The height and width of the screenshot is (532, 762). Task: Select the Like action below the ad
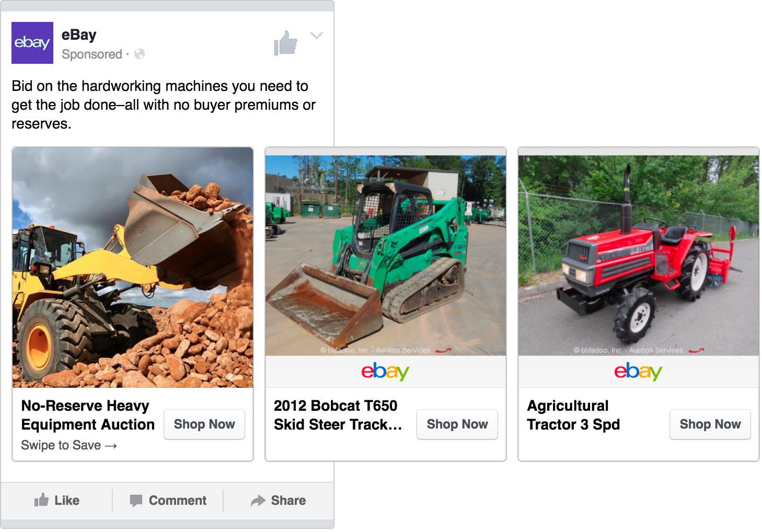[57, 500]
